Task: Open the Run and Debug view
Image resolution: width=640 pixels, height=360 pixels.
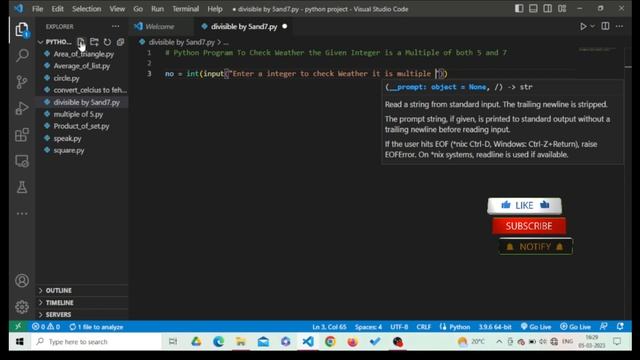Action: click(22, 108)
